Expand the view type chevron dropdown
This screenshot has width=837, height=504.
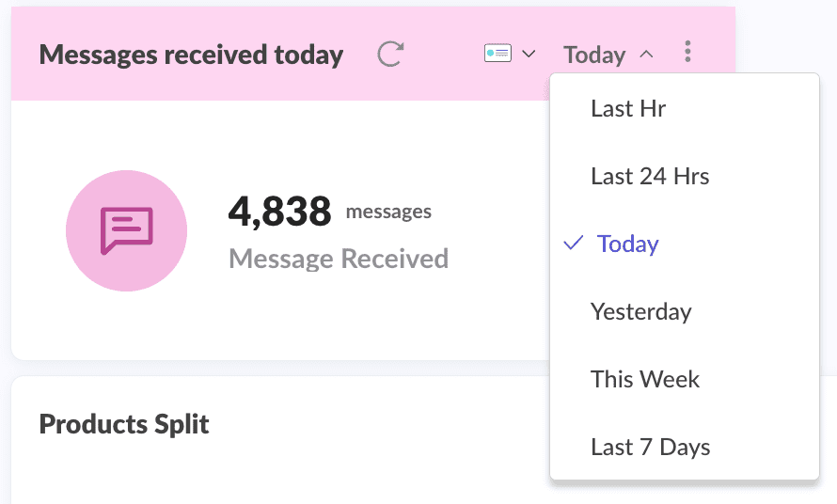click(x=529, y=54)
